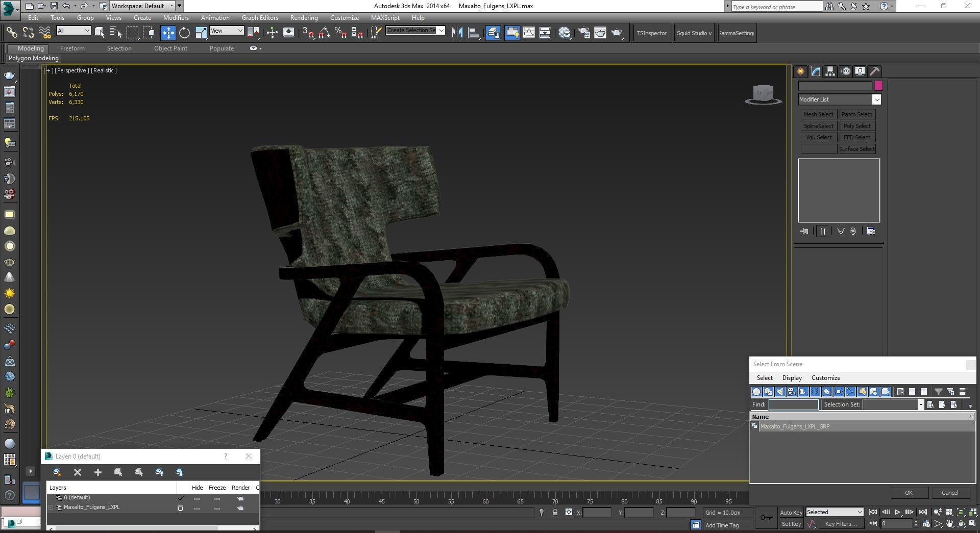This screenshot has width=980, height=533.
Task: Choose the Select Object arrow tool
Action: [100, 33]
